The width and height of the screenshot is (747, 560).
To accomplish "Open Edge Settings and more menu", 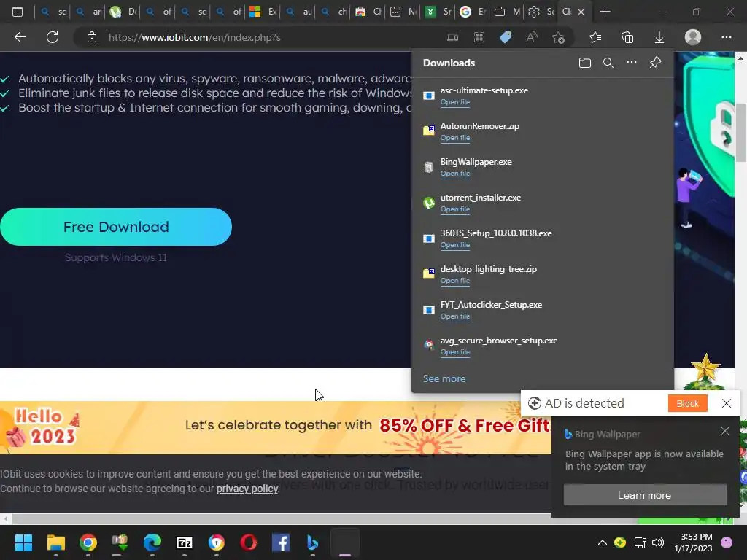I will pos(726,37).
